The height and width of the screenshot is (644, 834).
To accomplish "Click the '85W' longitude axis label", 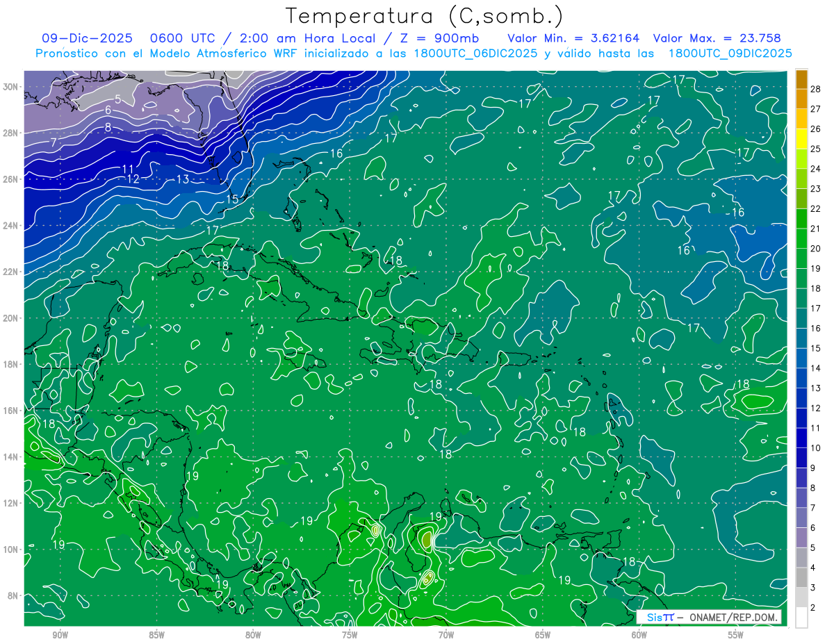I will click(x=157, y=635).
